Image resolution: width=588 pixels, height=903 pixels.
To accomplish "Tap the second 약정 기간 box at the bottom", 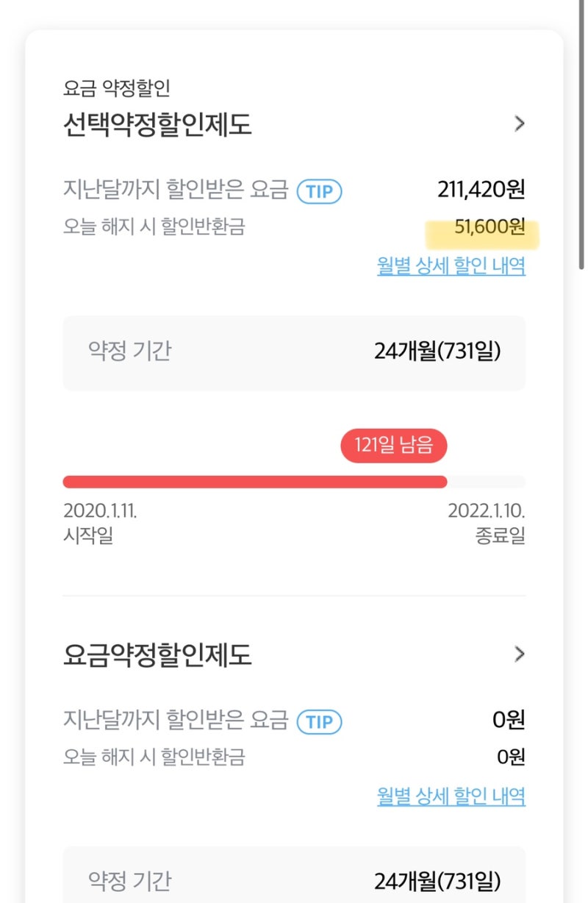I will 294,875.
